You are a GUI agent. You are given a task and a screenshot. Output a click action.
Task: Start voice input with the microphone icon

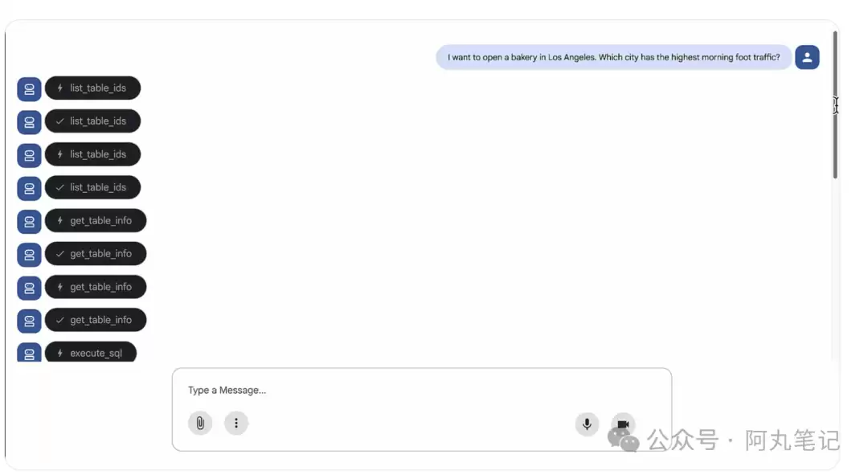click(x=587, y=424)
